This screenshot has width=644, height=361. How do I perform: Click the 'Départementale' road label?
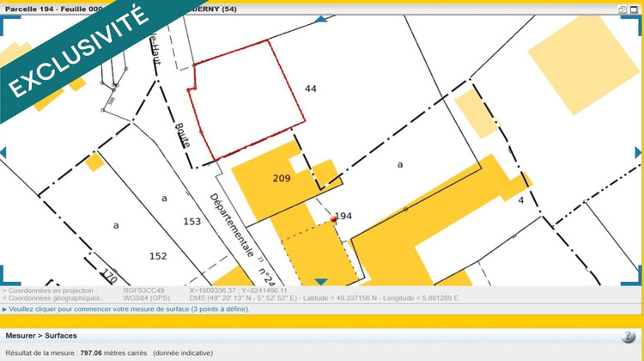232,225
